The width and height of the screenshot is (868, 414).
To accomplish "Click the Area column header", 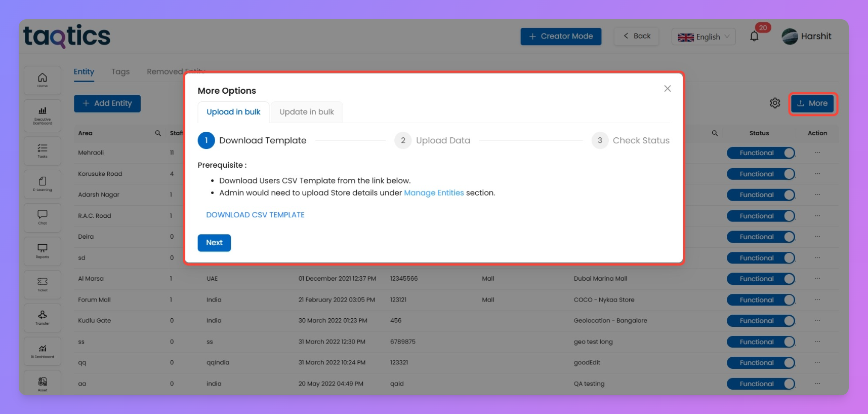I will 85,133.
